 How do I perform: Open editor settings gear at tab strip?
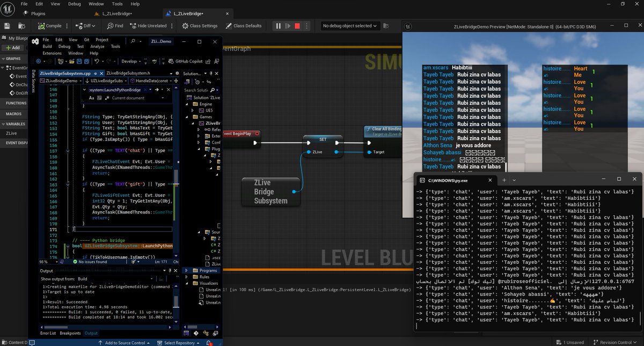178,73
